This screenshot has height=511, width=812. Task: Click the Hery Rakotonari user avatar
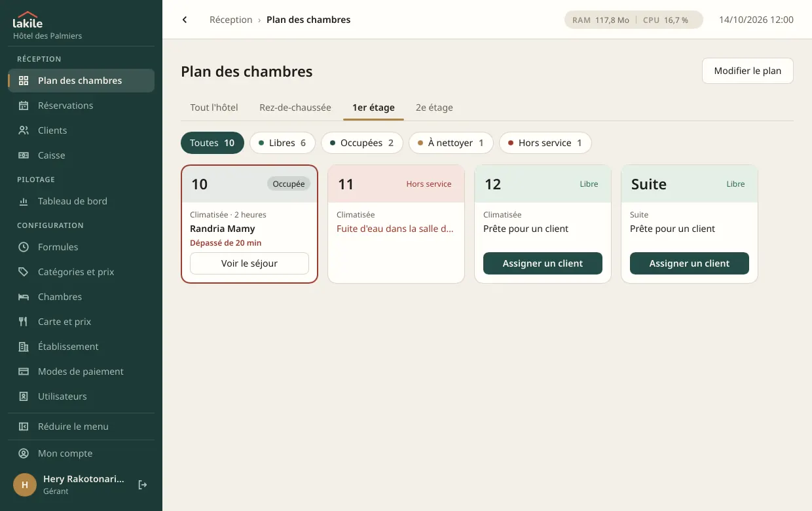click(x=25, y=485)
